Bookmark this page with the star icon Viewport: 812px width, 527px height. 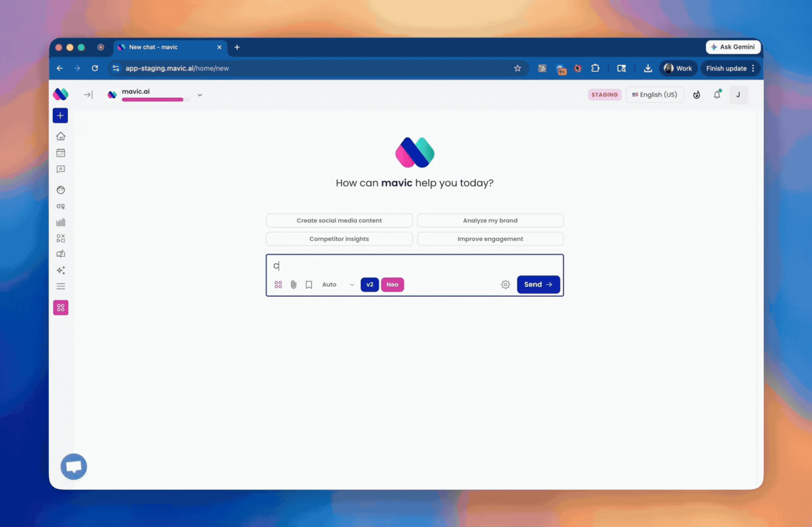click(518, 68)
